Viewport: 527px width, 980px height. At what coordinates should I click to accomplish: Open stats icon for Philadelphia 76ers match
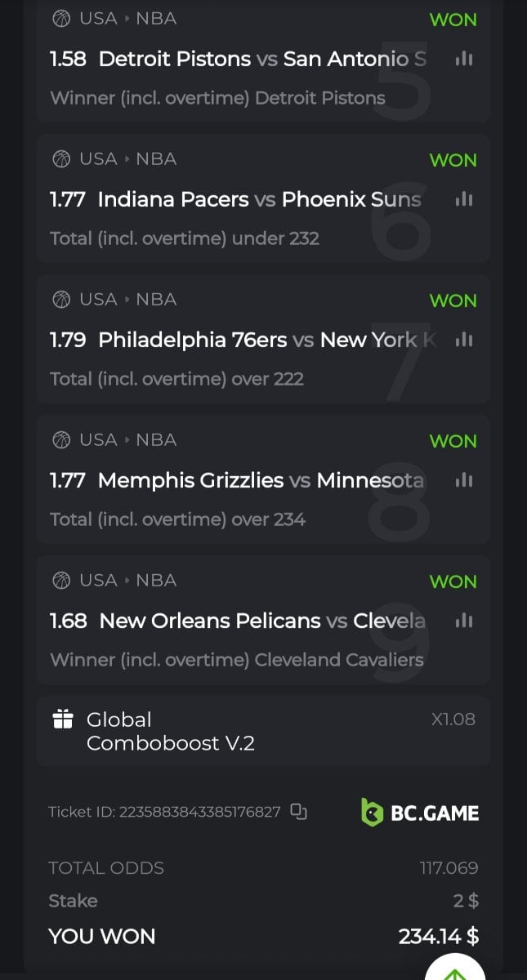click(x=464, y=340)
